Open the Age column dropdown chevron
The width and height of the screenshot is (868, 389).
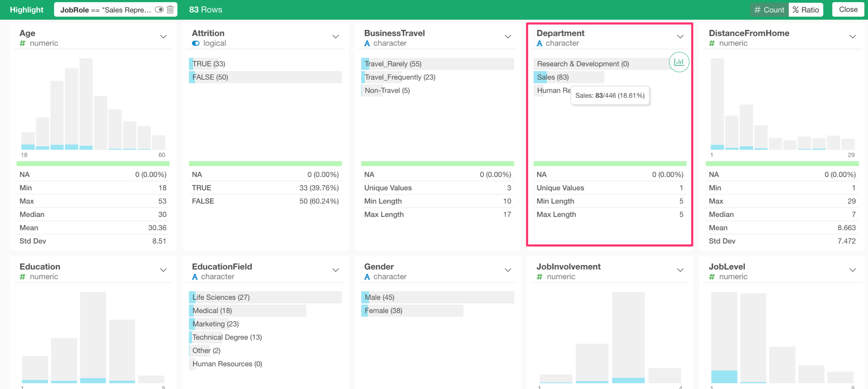pos(163,37)
